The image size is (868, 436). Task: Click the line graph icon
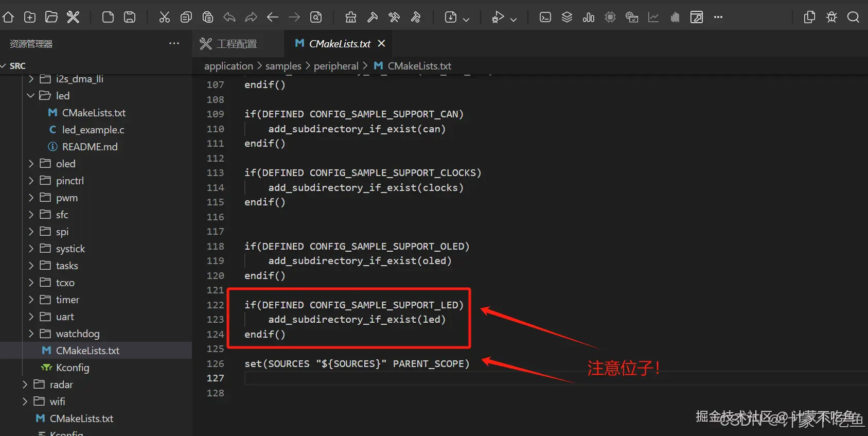653,17
